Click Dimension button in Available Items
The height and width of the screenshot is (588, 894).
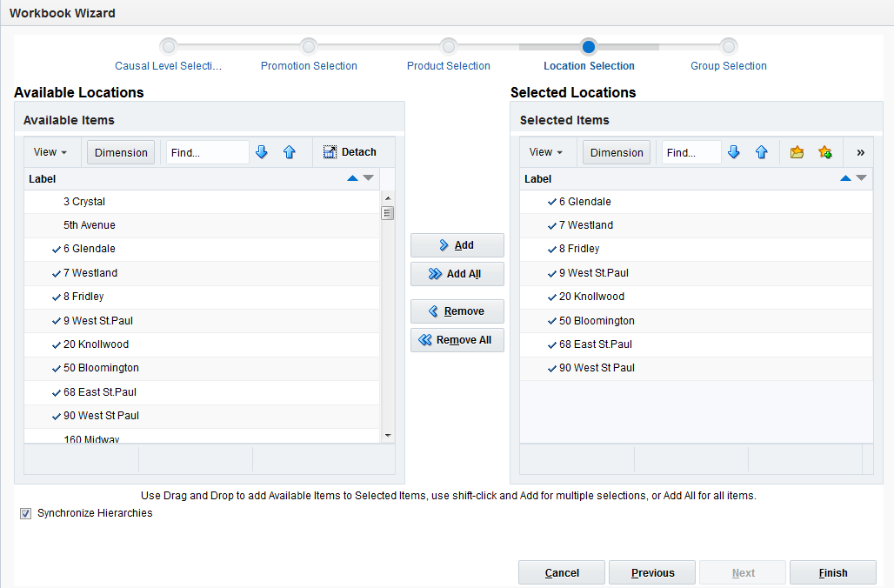121,153
